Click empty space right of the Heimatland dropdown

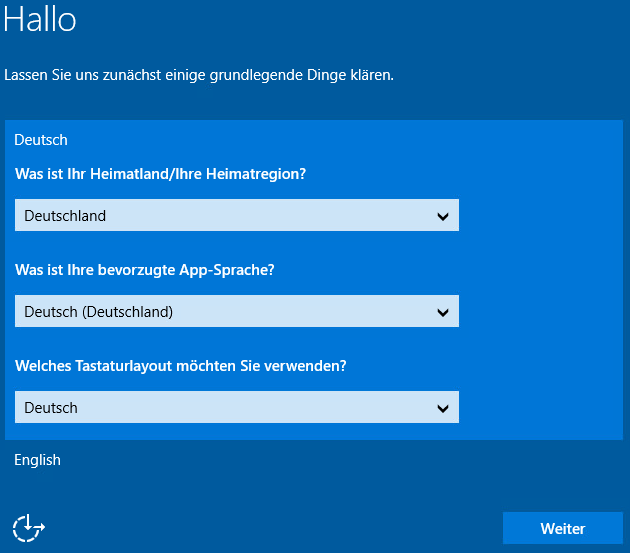[x=540, y=215]
